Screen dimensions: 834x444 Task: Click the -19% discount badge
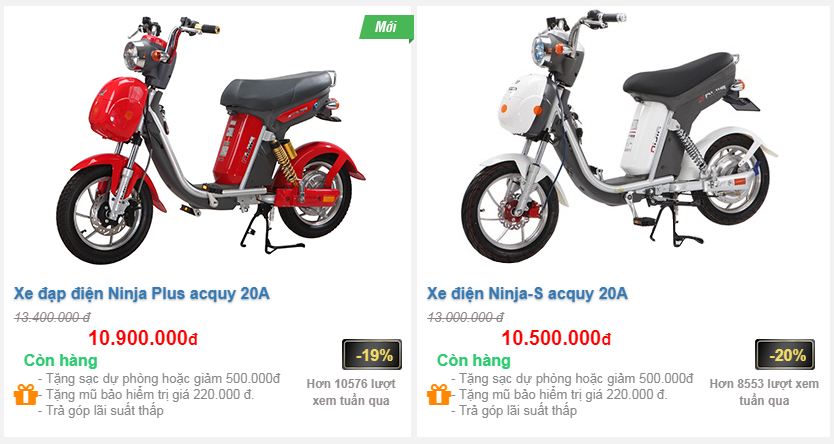click(x=372, y=355)
